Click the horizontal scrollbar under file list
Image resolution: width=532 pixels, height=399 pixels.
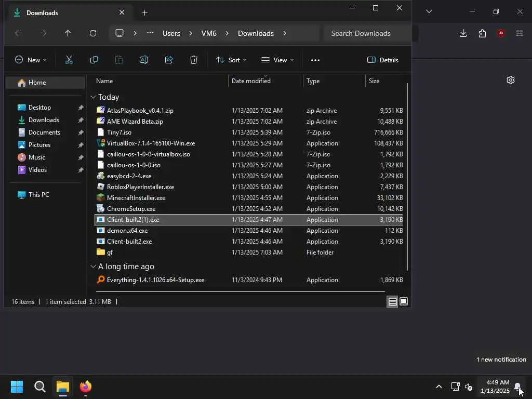point(241,291)
